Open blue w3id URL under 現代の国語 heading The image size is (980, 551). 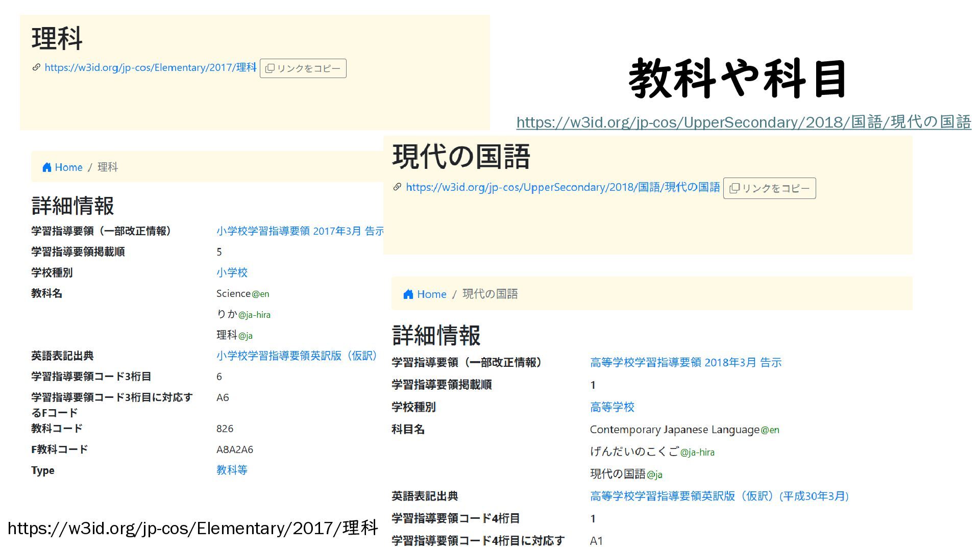click(562, 187)
